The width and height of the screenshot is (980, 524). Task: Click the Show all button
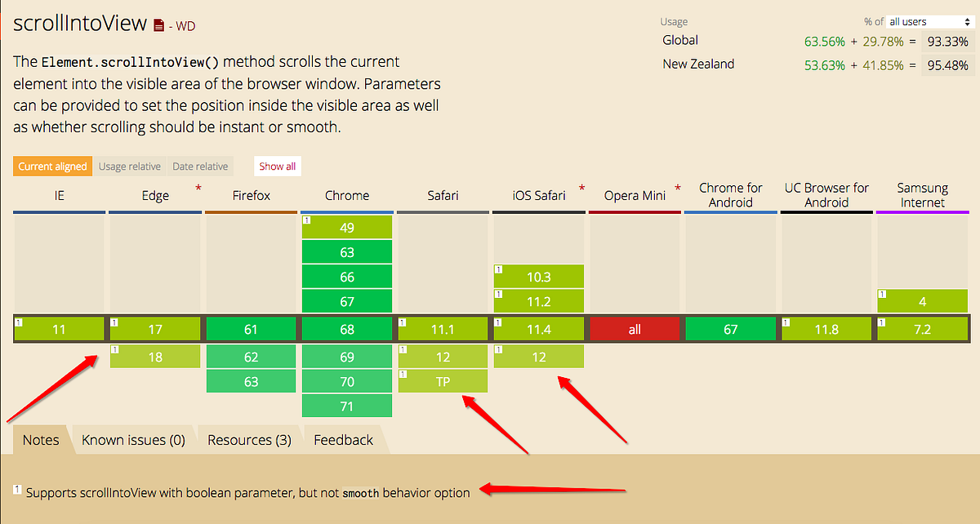click(277, 166)
